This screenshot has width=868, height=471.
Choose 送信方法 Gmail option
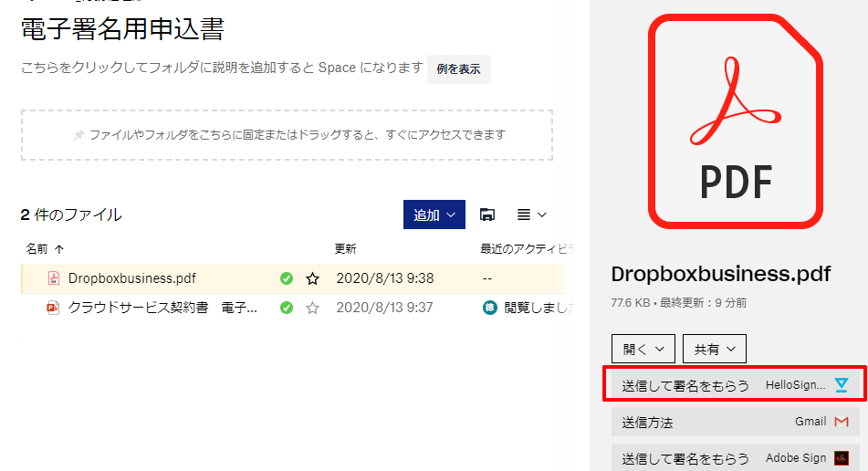coord(735,422)
